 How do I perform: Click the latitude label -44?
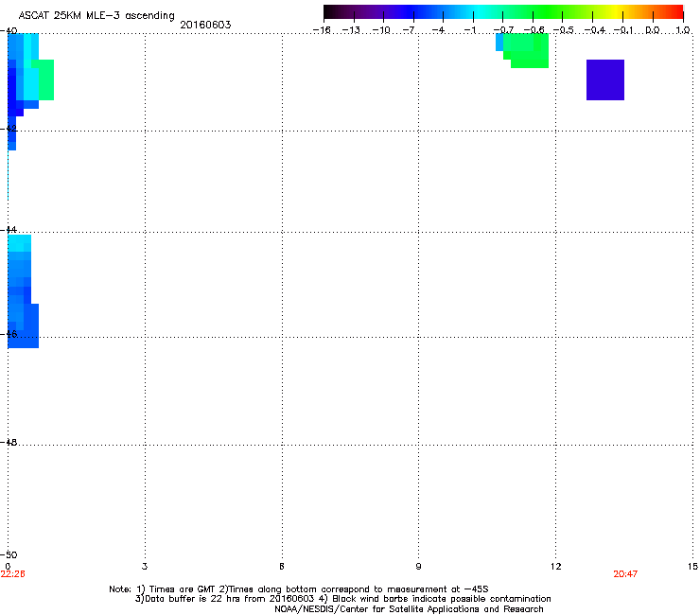point(9,230)
